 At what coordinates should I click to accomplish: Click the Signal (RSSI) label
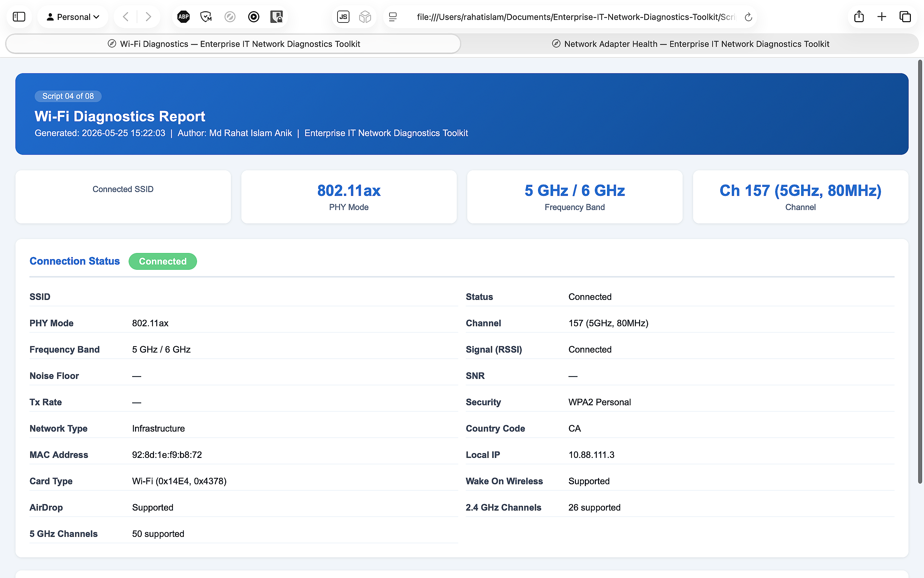pyautogui.click(x=494, y=349)
